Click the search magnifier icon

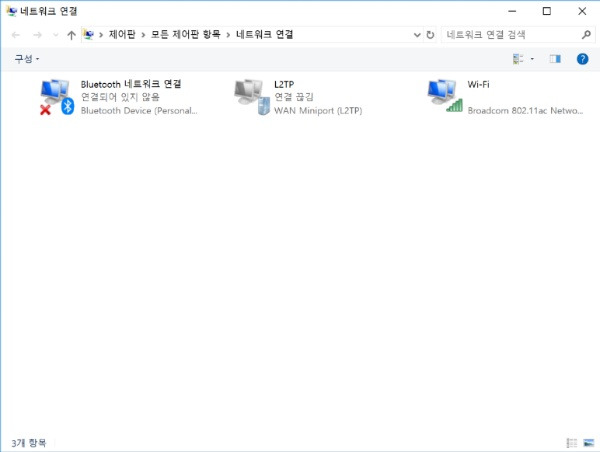[586, 35]
